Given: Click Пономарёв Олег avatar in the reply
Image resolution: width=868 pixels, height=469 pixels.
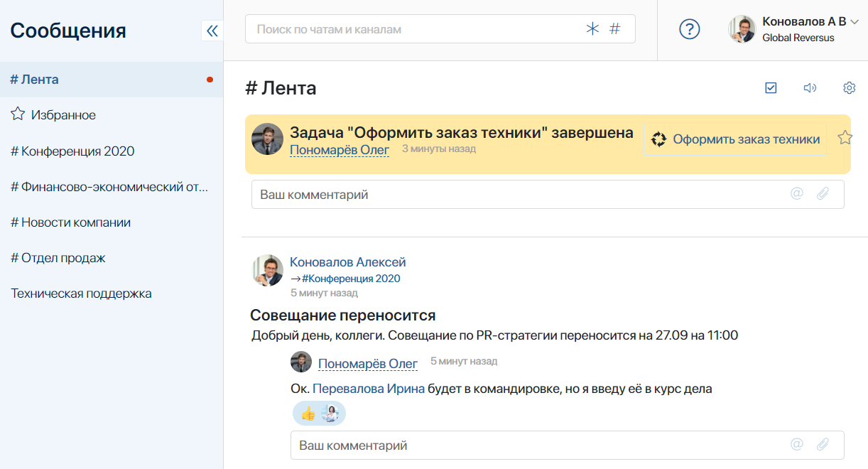Looking at the screenshot, I should (301, 361).
